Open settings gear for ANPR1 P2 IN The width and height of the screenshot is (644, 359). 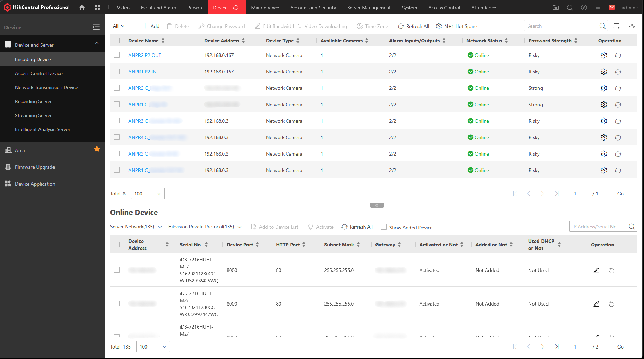click(x=604, y=72)
